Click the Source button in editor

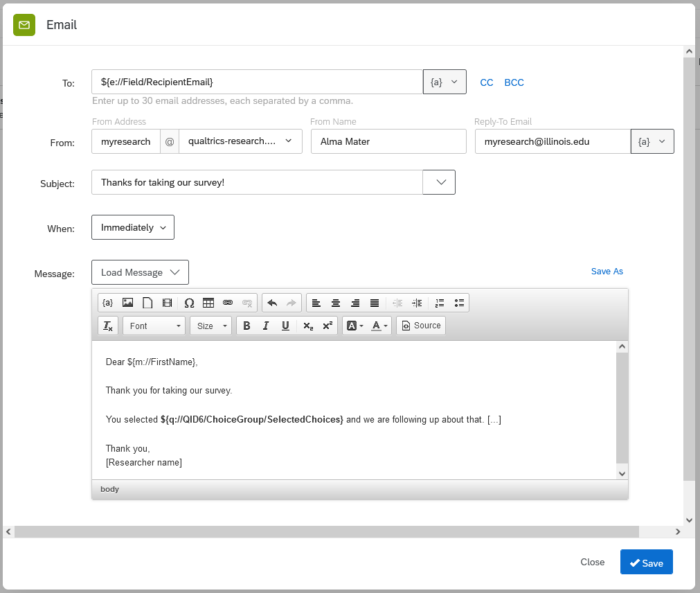coord(421,326)
